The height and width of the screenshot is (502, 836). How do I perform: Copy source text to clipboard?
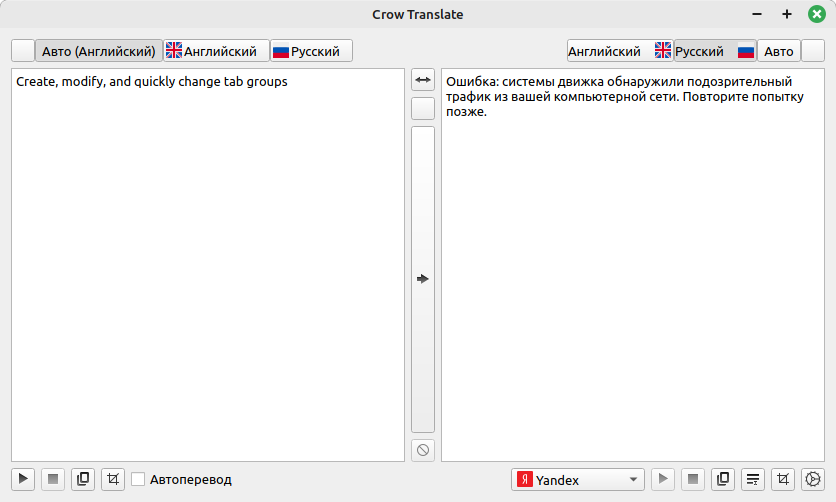coord(83,480)
